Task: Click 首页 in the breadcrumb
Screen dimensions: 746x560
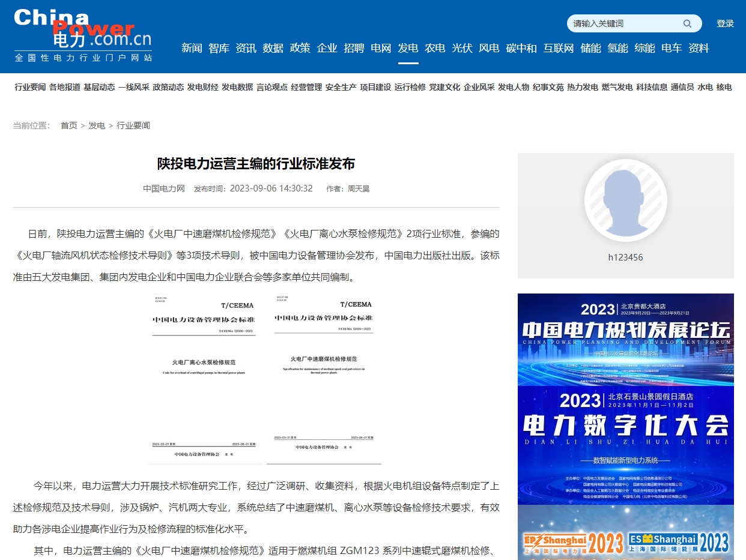Action: [x=69, y=125]
